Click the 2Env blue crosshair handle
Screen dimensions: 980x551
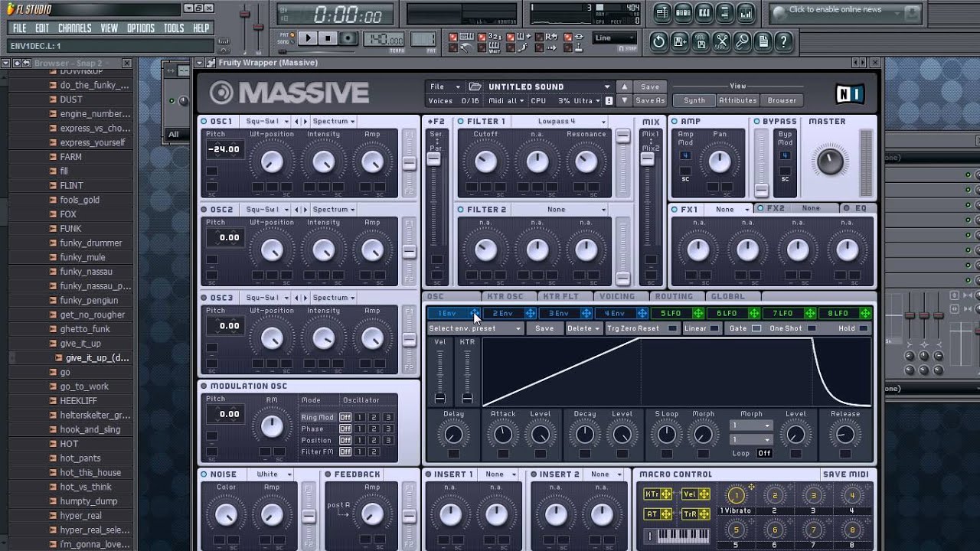click(531, 313)
